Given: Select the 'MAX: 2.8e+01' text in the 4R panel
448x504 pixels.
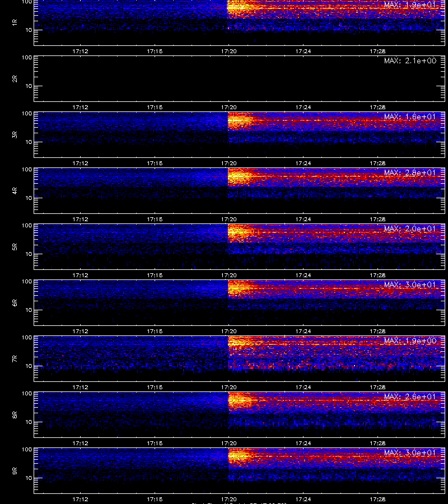Looking at the screenshot, I should [410, 172].
